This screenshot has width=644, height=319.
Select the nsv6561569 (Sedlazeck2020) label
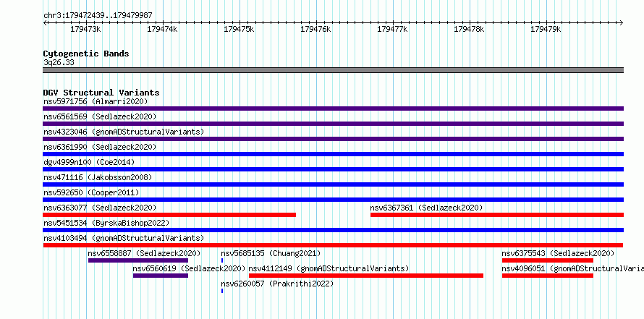[100, 116]
